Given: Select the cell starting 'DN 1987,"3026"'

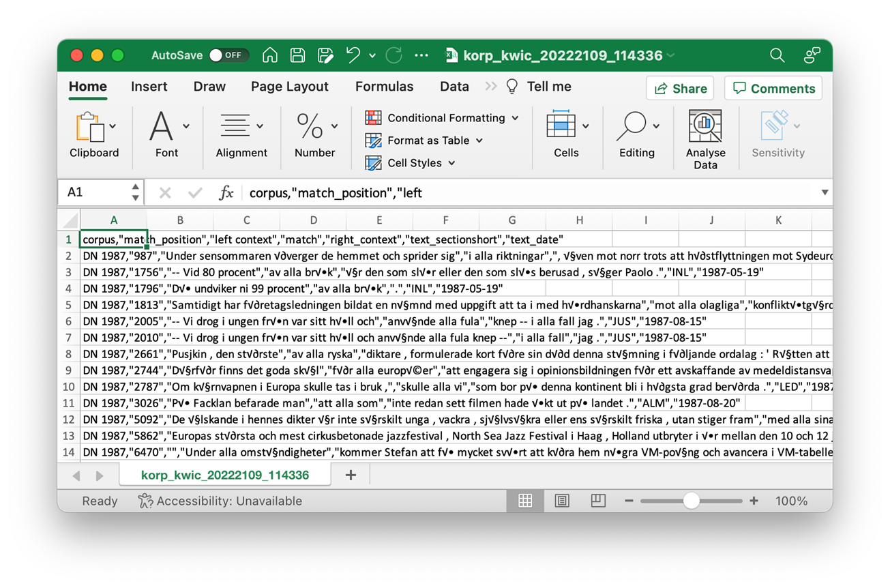Looking at the screenshot, I should (114, 403).
